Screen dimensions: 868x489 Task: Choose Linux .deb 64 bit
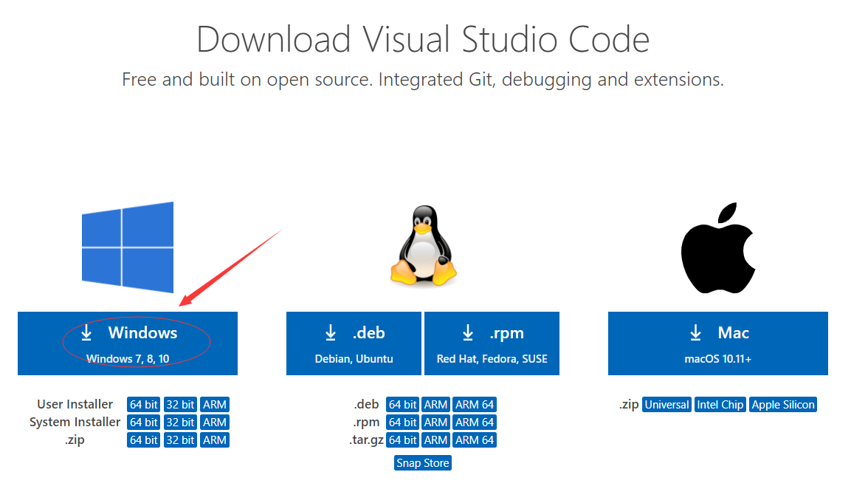[402, 405]
